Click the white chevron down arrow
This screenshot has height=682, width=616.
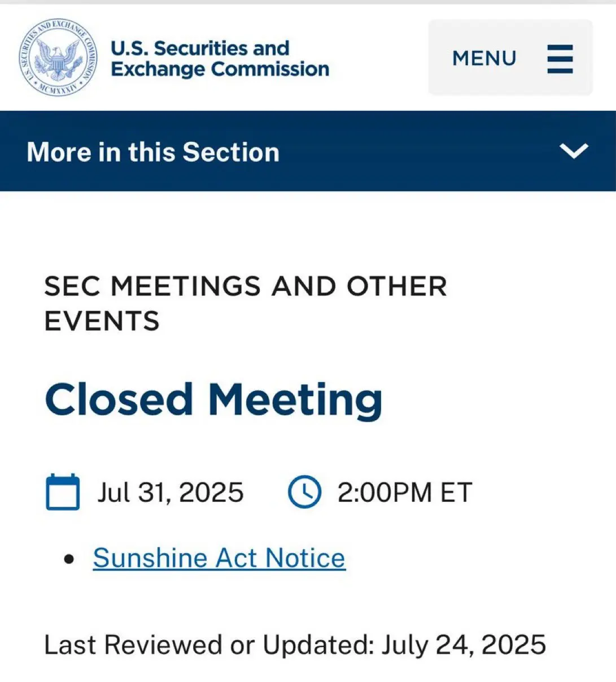click(574, 151)
